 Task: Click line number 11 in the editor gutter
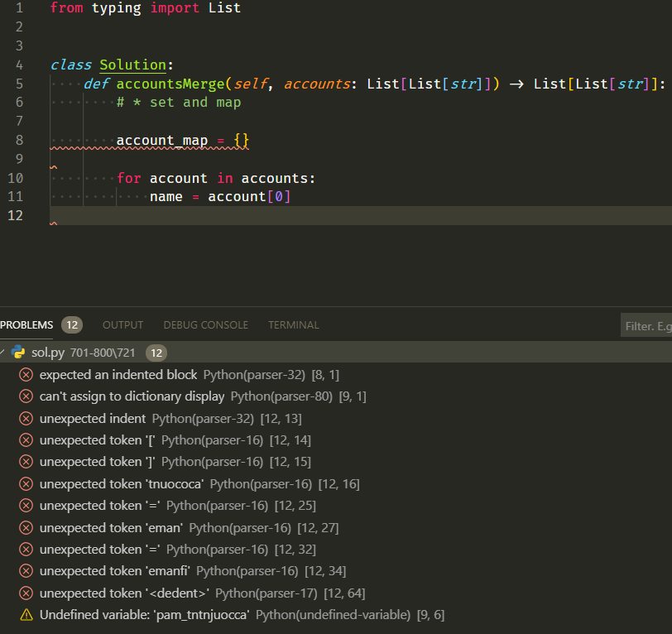(x=16, y=196)
